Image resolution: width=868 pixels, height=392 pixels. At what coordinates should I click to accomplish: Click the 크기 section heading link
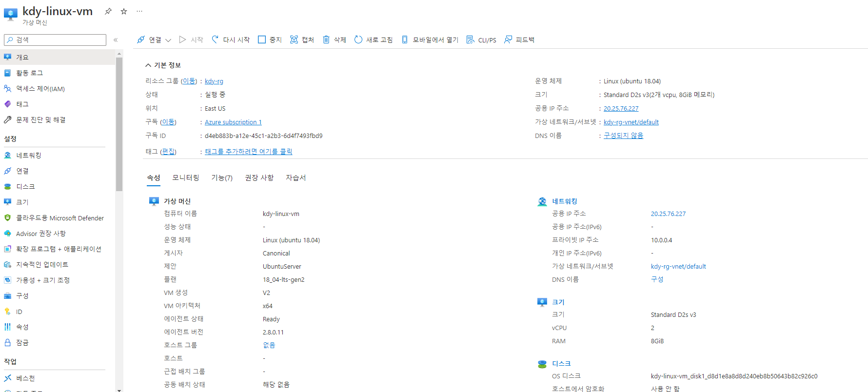(558, 302)
